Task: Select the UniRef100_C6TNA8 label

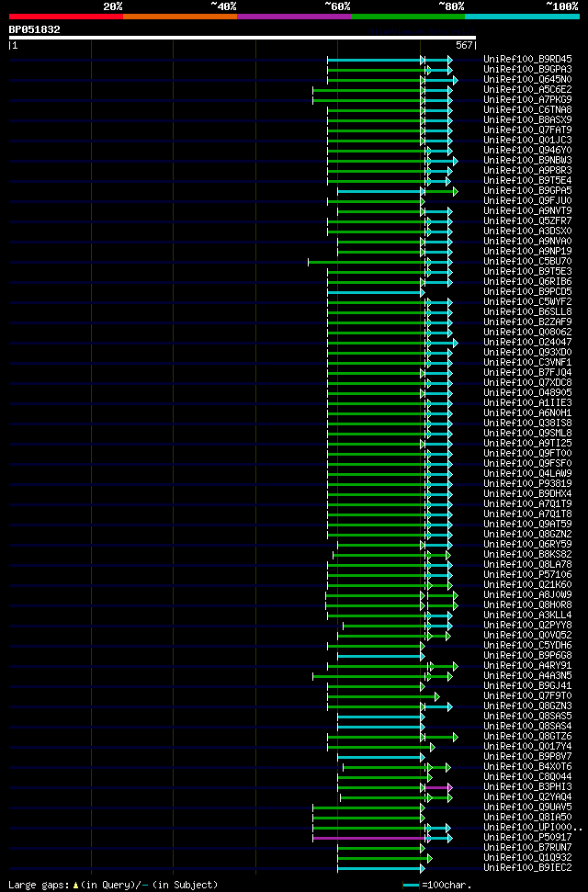Action: coord(527,110)
